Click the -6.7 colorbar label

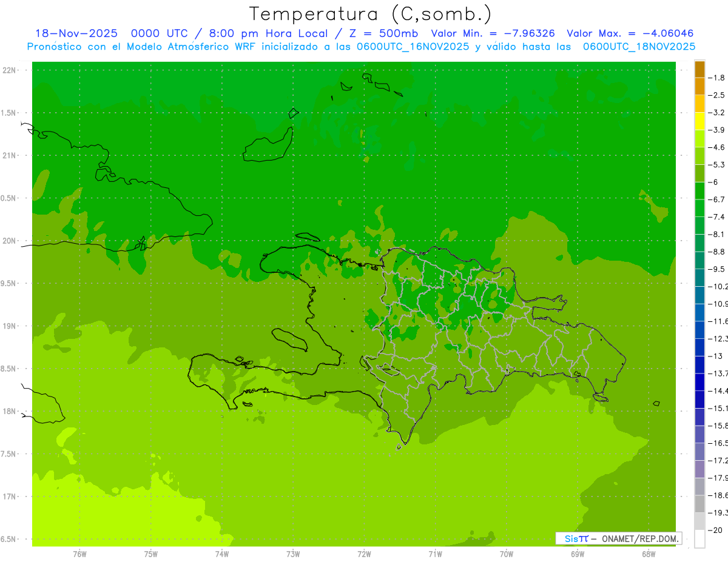click(717, 199)
